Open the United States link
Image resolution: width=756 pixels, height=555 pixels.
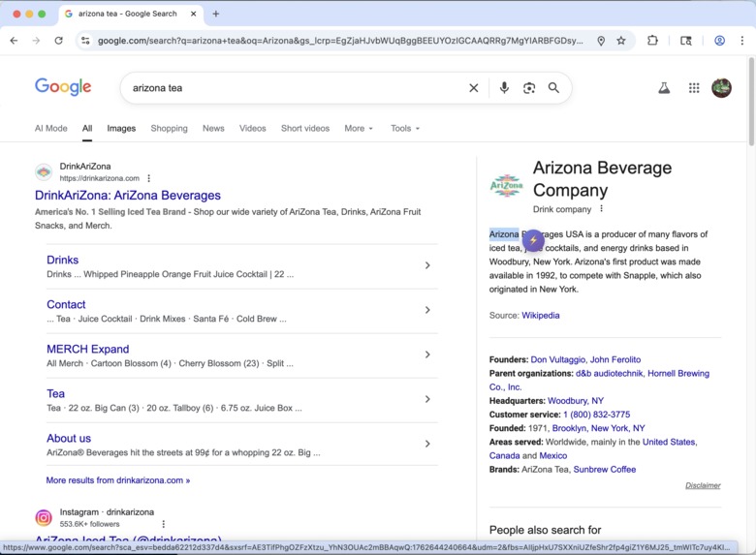(x=669, y=442)
